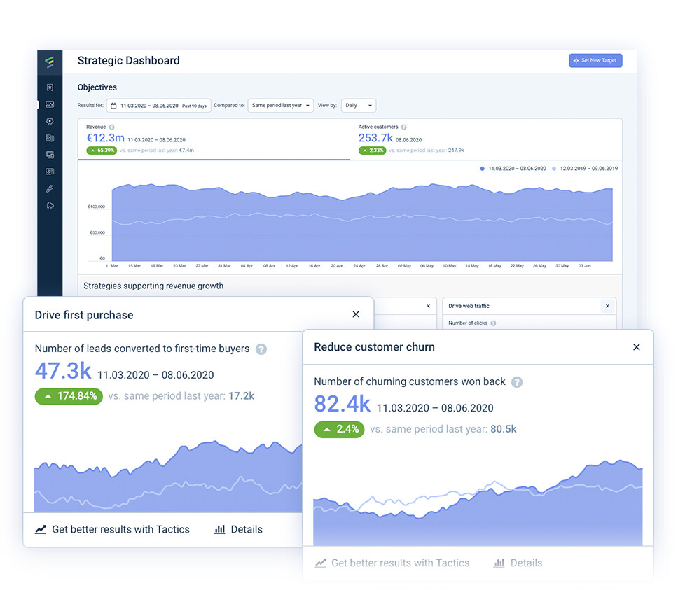678x616 pixels.
Task: Click the Drive first purchase card title
Action: [84, 315]
